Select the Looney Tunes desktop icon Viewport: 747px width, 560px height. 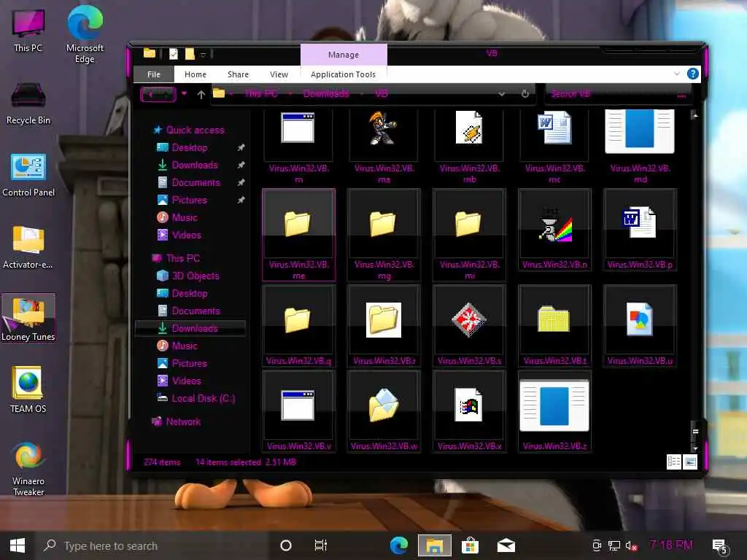coord(28,318)
